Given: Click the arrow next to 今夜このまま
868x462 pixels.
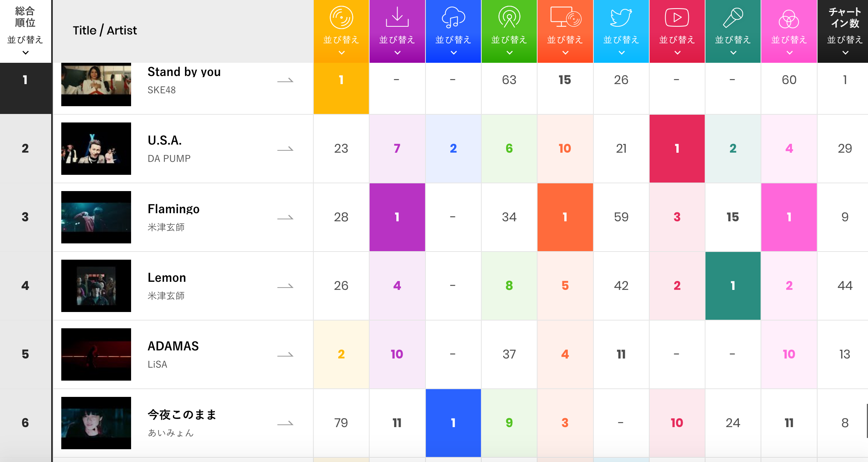Looking at the screenshot, I should pos(285,424).
